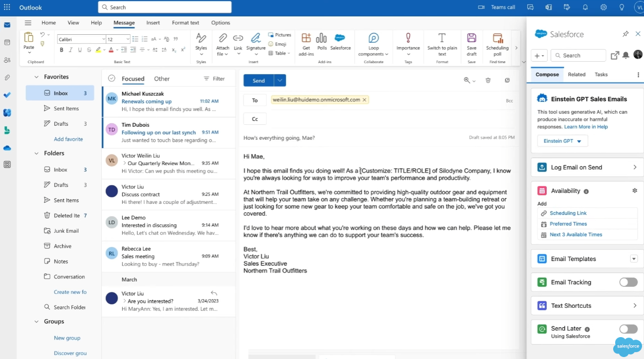Apply subscript formatting
The height and width of the screenshot is (359, 644).
point(174,50)
